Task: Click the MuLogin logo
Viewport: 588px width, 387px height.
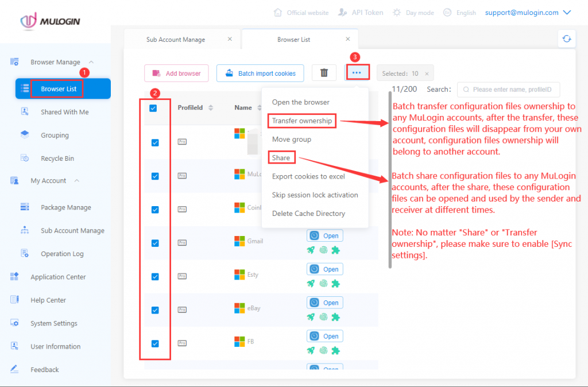Action: (51, 21)
